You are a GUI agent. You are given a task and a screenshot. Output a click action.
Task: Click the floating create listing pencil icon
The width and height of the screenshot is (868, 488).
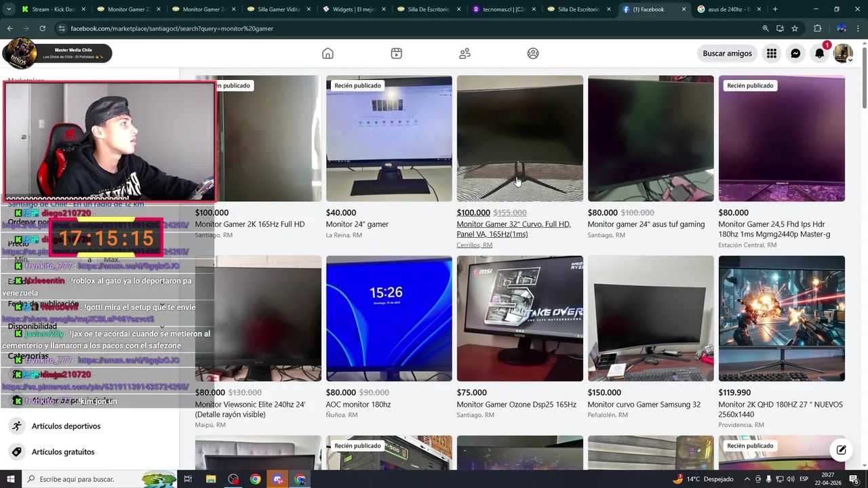coord(841,449)
